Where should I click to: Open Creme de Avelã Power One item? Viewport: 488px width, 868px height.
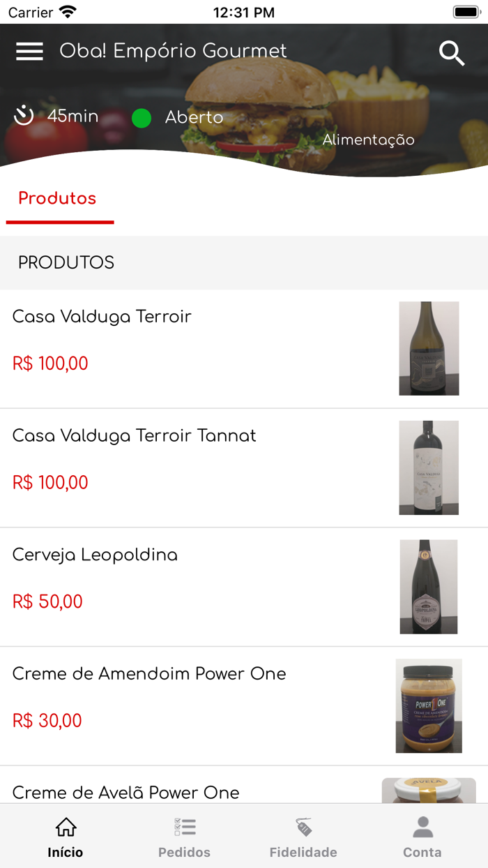(x=125, y=793)
